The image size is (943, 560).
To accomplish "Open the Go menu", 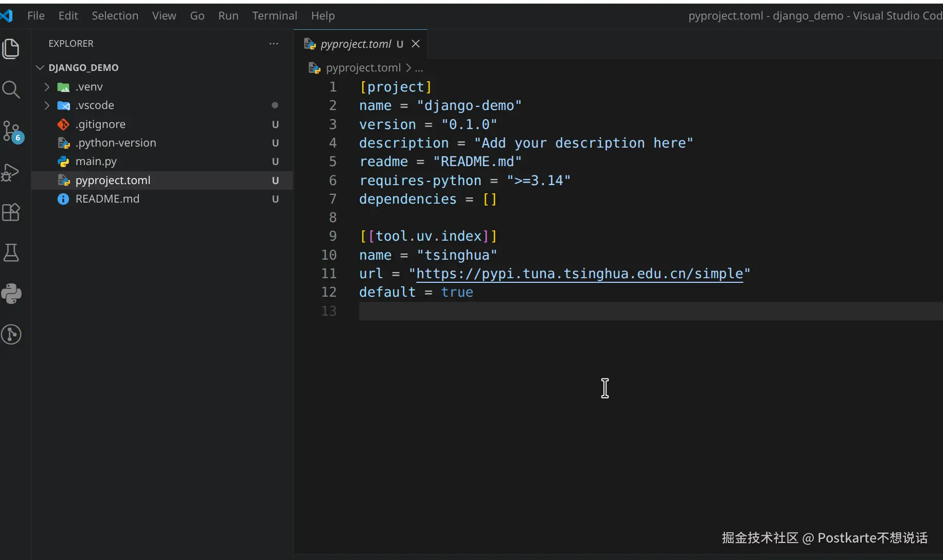I will pos(197,16).
